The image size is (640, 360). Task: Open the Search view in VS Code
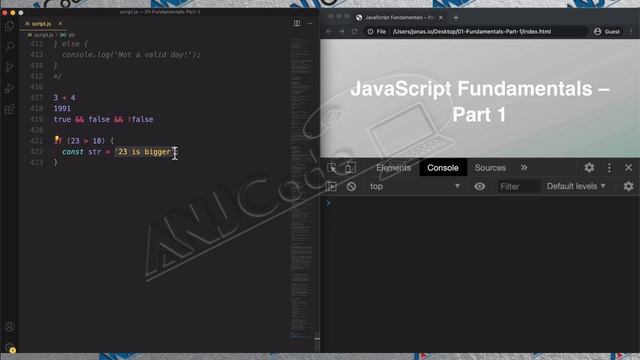(x=9, y=46)
